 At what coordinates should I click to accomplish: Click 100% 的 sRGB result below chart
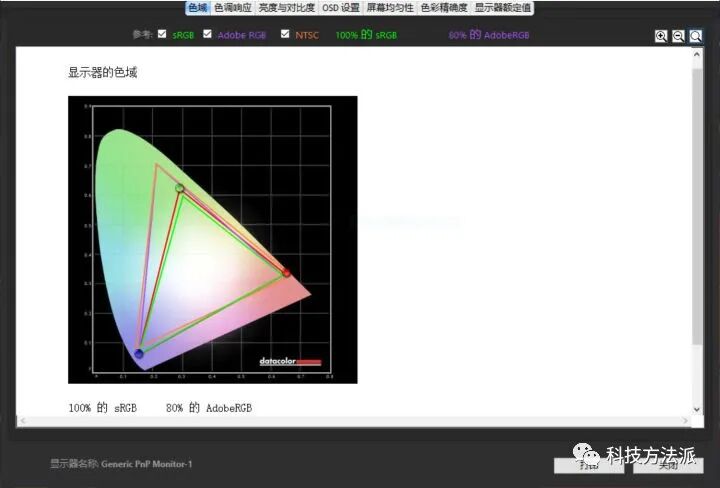pos(102,408)
